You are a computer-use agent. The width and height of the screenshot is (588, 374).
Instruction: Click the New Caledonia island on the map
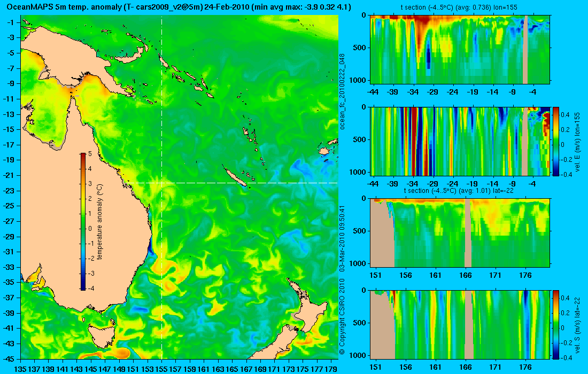coord(236,177)
